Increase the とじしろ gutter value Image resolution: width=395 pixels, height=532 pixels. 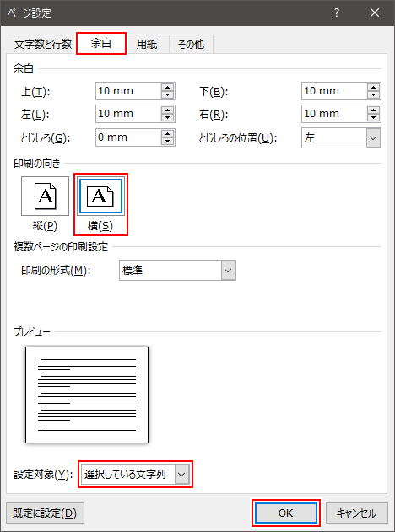(x=167, y=133)
